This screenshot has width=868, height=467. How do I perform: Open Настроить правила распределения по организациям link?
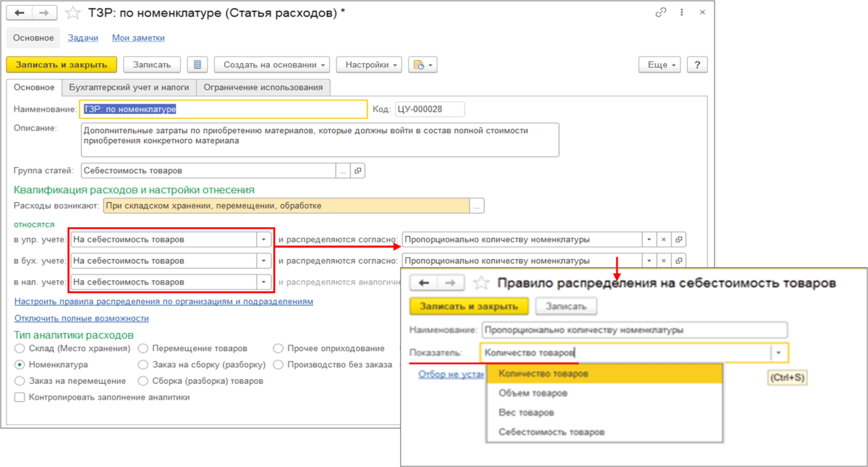pyautogui.click(x=163, y=301)
